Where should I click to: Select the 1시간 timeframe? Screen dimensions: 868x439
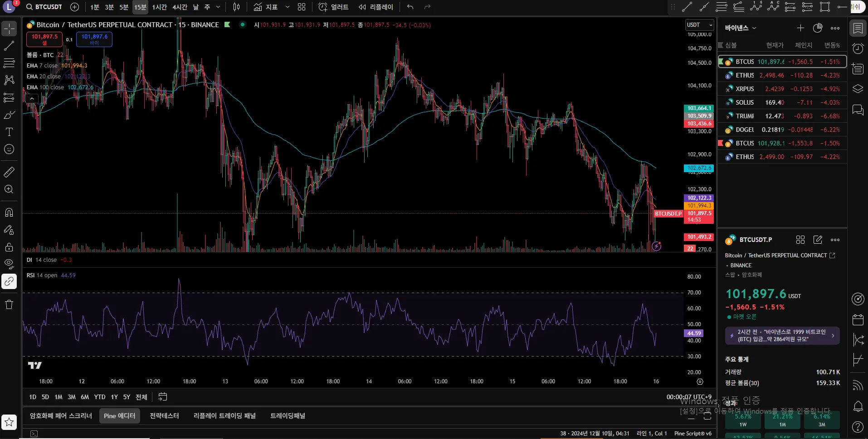click(159, 7)
